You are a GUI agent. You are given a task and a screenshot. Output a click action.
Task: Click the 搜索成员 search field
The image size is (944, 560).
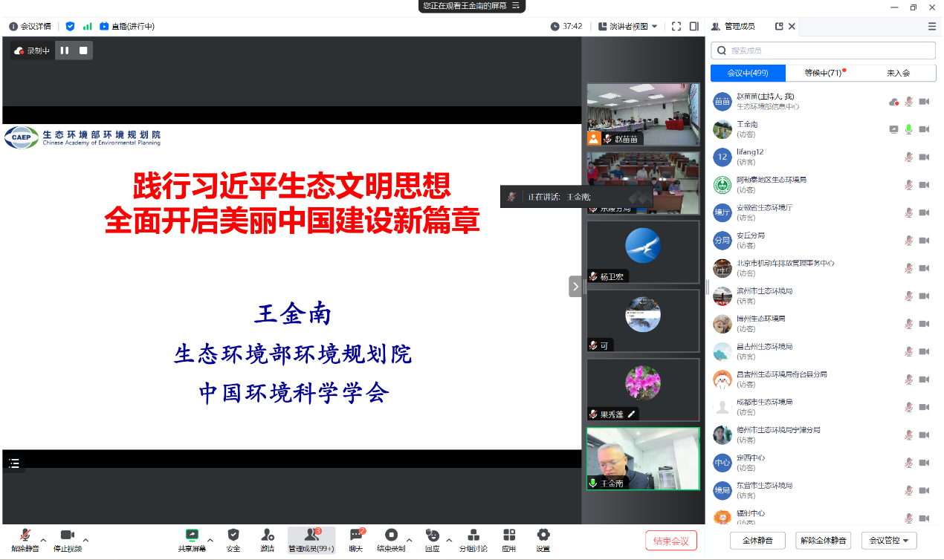pyautogui.click(x=823, y=51)
